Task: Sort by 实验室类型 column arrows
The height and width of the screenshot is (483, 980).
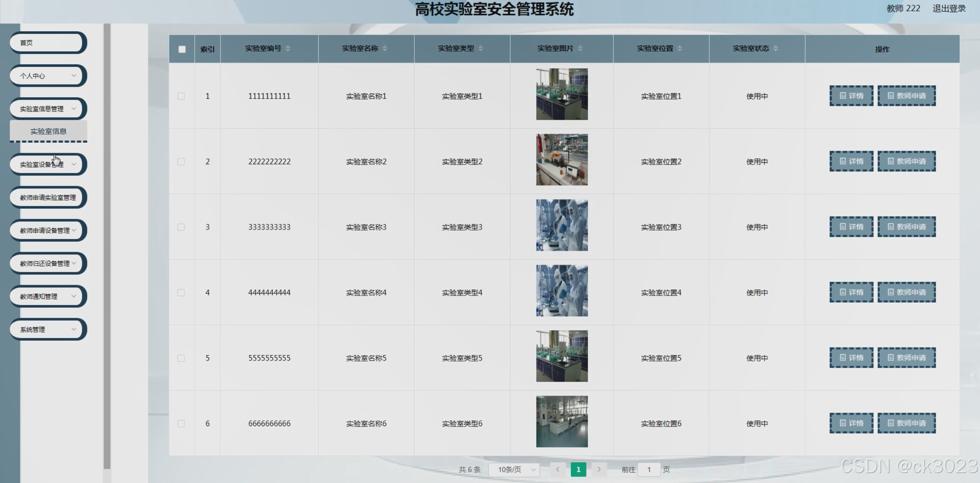Action: [x=480, y=49]
